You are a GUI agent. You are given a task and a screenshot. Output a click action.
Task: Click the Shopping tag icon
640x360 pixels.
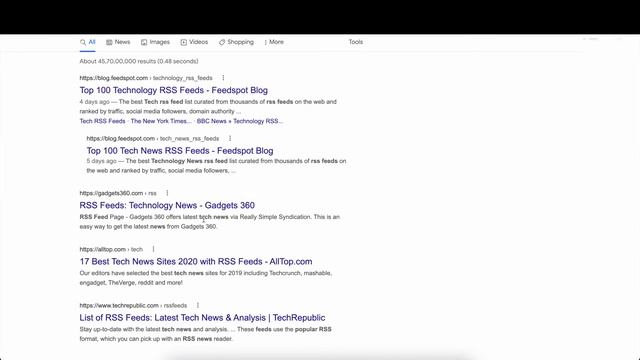222,42
